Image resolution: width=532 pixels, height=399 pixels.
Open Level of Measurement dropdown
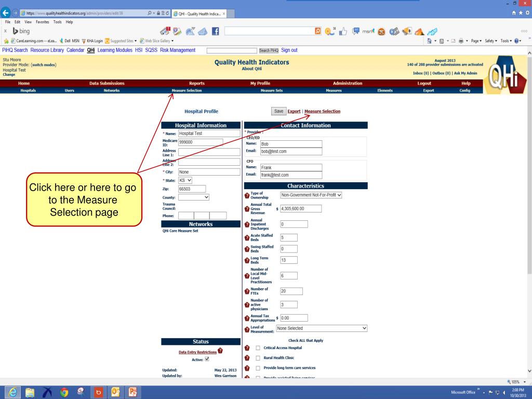point(322,328)
